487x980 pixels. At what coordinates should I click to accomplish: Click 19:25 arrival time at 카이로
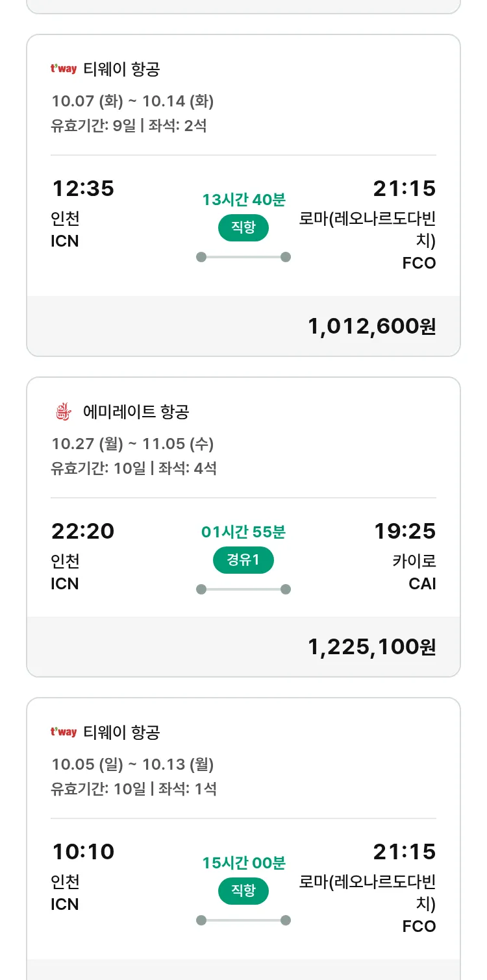pos(405,532)
